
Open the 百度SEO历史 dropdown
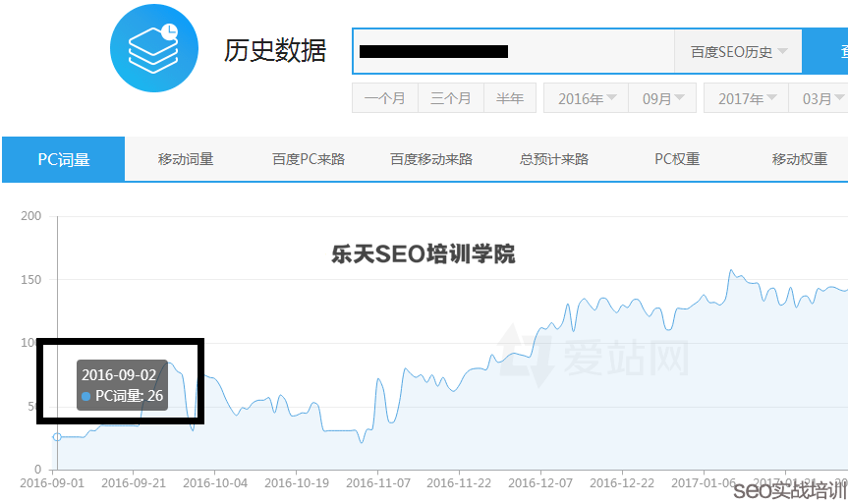pyautogui.click(x=738, y=51)
